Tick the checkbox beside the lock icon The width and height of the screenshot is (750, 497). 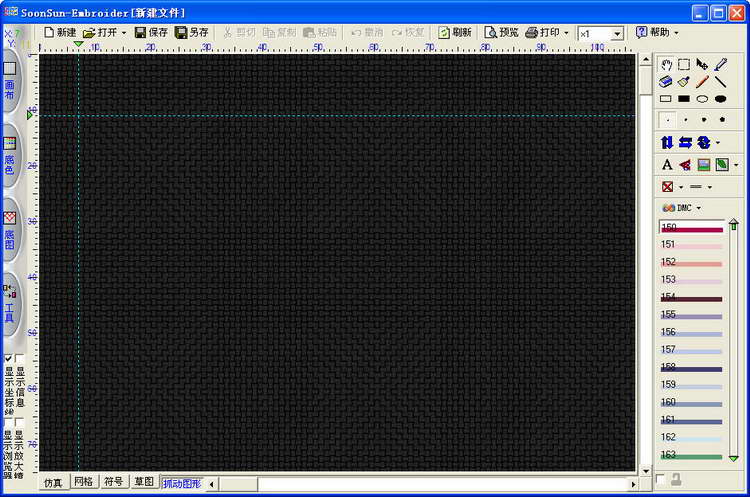pos(660,479)
